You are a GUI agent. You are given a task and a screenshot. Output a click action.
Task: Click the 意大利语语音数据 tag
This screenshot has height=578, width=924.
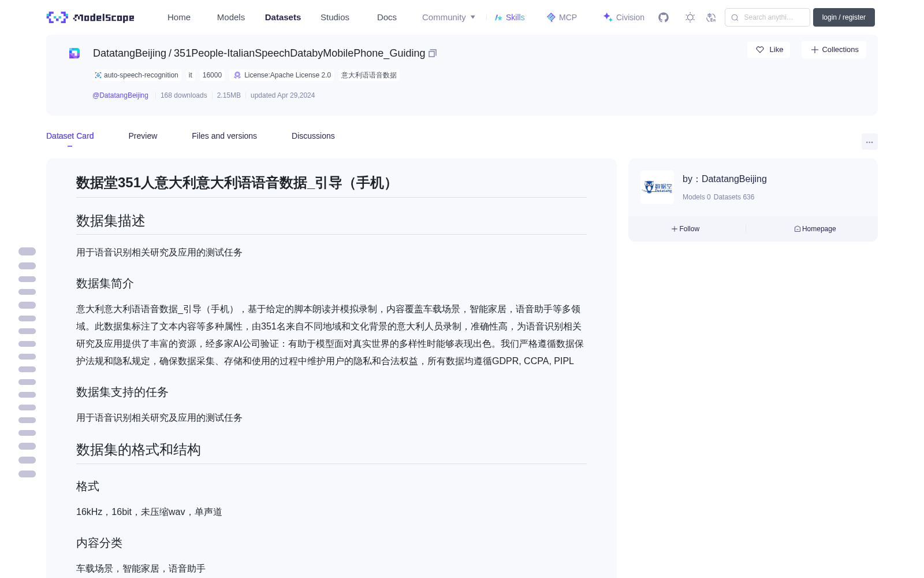pos(369,75)
